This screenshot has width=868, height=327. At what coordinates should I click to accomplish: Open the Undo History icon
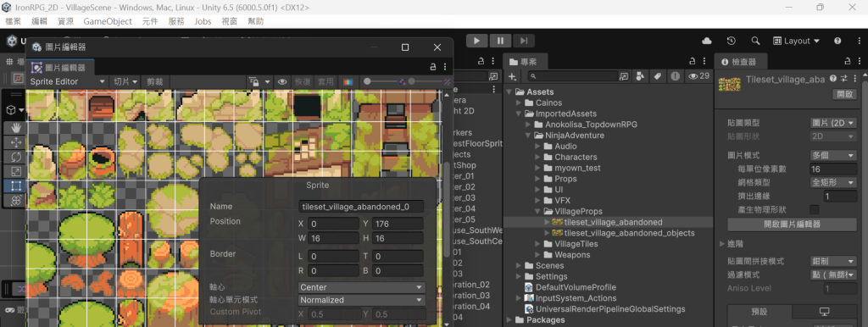click(732, 41)
